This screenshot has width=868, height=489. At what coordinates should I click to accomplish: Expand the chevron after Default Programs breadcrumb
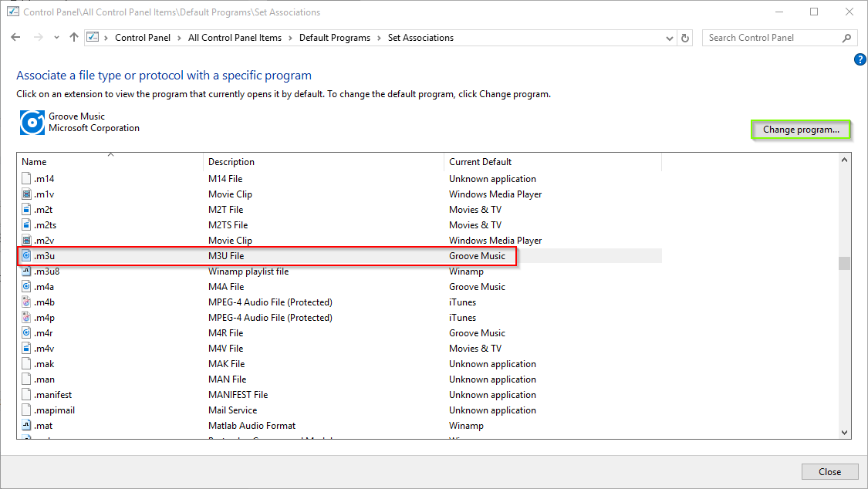[x=379, y=38]
